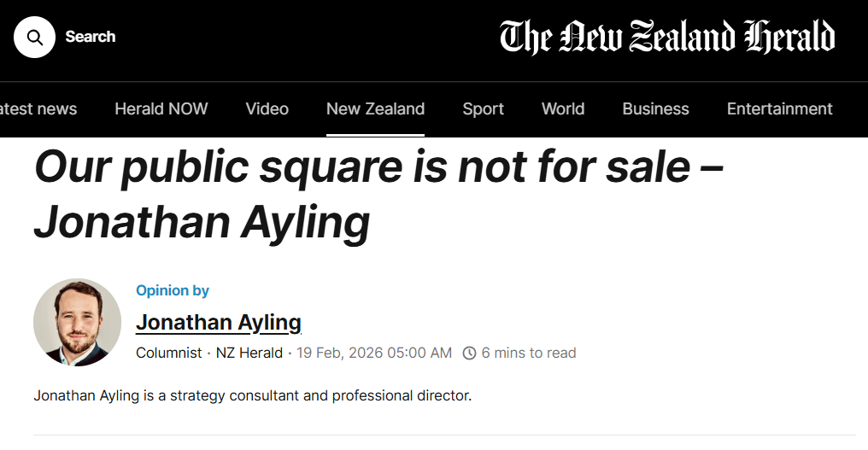Open the Latest news section
The image size is (868, 450).
pos(38,108)
